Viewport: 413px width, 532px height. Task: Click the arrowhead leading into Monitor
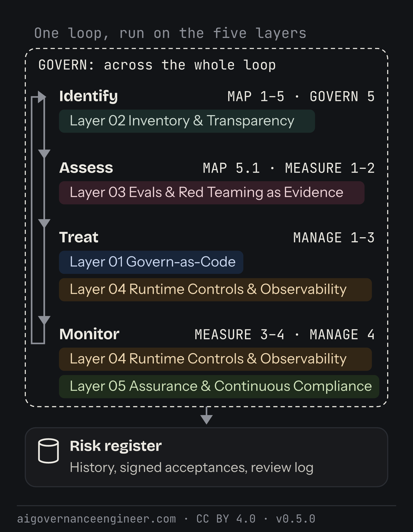44,320
